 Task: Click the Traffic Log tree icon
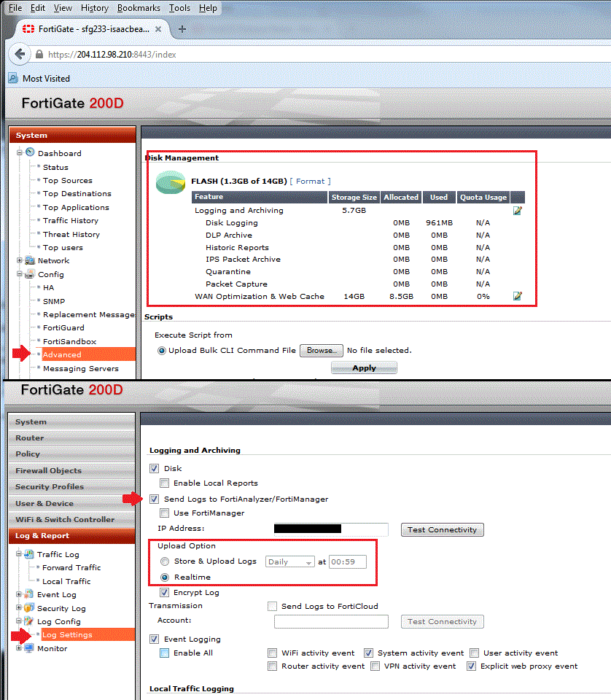tap(29, 554)
